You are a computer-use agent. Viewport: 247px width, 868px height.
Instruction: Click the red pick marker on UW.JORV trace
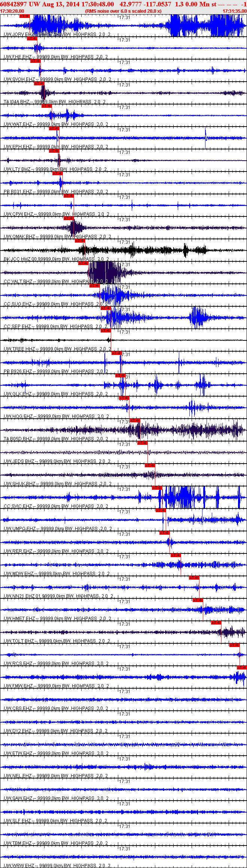click(24, 16)
